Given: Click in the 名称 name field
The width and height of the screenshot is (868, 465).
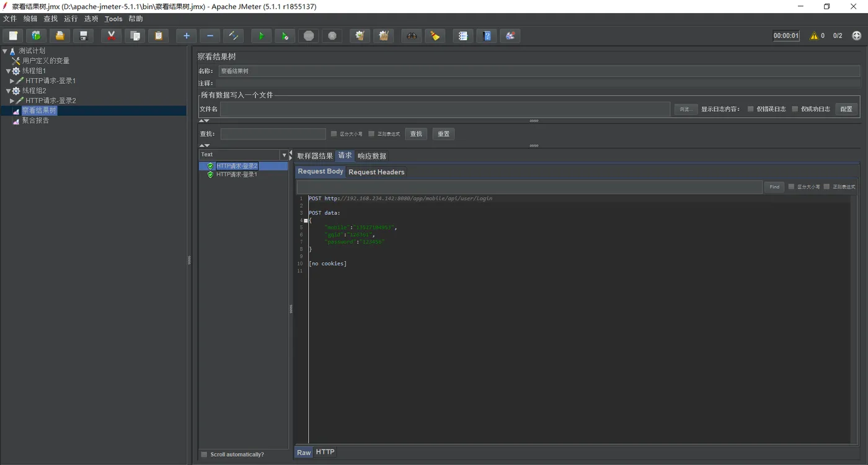Looking at the screenshot, I should click(539, 71).
